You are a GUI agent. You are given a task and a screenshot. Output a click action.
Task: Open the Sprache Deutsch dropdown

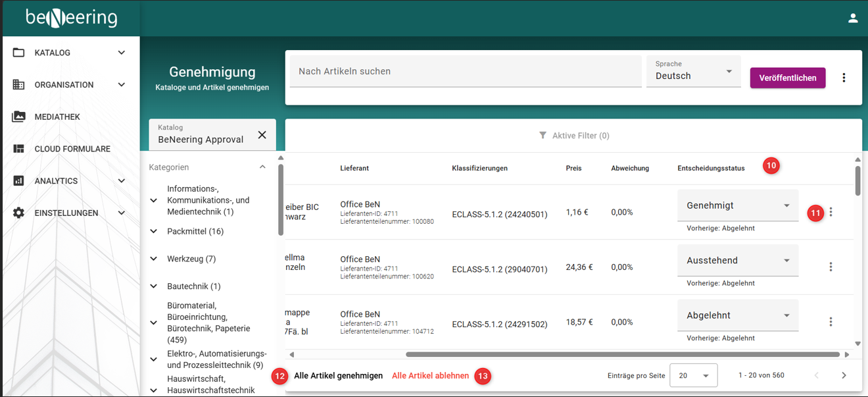point(693,71)
